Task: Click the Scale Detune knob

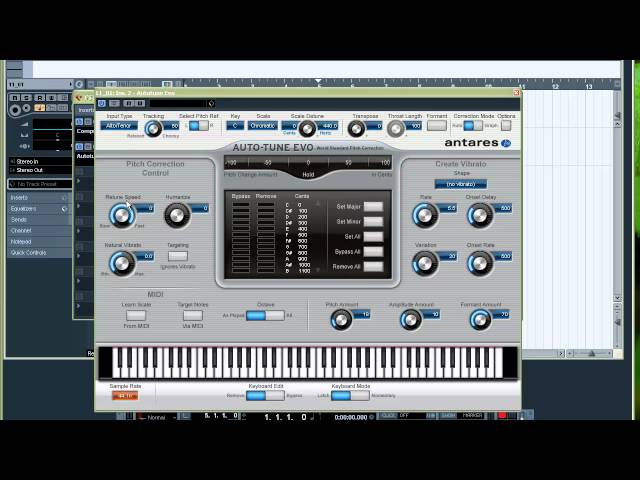Action: click(x=307, y=129)
